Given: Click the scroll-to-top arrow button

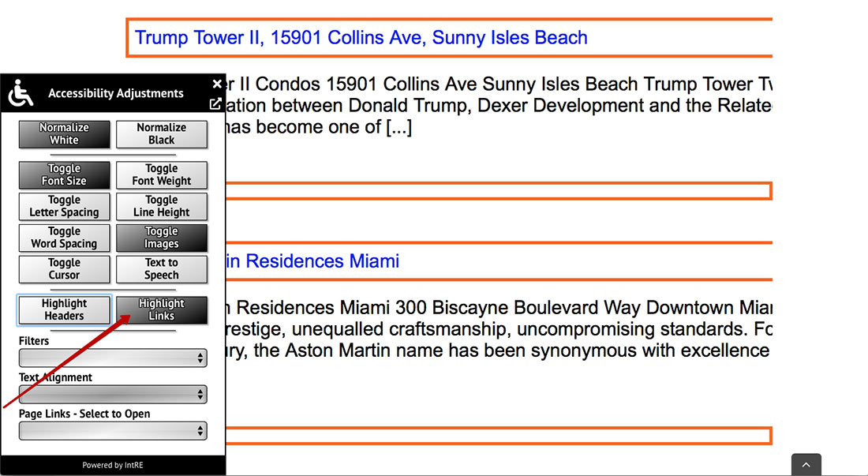Looking at the screenshot, I should tap(806, 465).
